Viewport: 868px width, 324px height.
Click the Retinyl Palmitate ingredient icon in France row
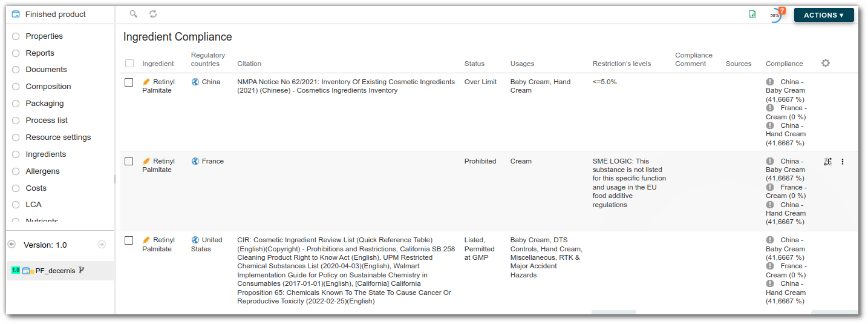coord(146,161)
